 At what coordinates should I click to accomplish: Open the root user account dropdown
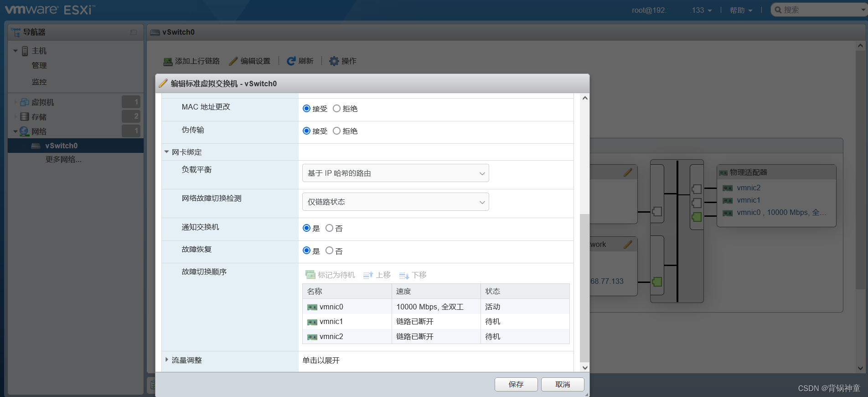coord(672,10)
